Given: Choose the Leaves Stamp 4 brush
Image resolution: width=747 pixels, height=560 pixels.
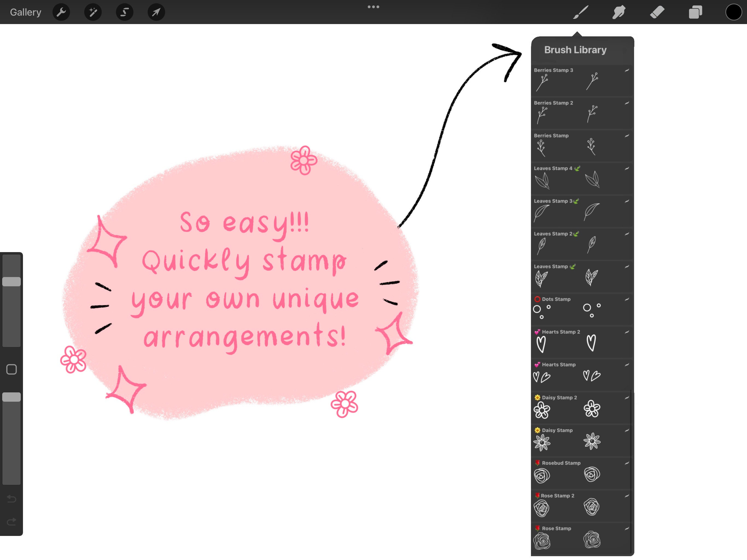Looking at the screenshot, I should (582, 179).
